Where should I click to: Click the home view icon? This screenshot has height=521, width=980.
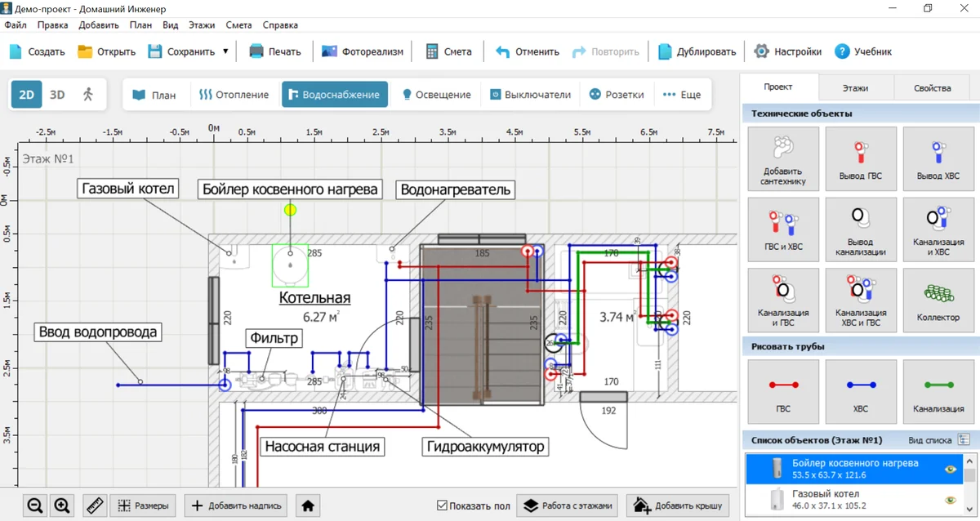click(x=308, y=506)
